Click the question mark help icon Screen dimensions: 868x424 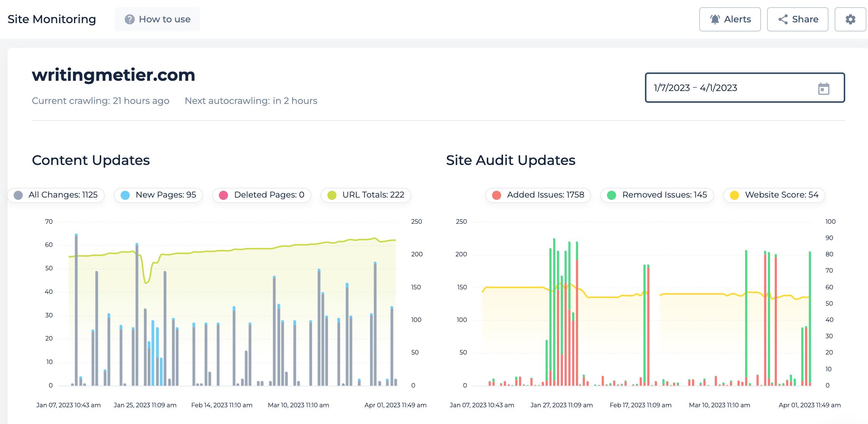click(x=130, y=19)
